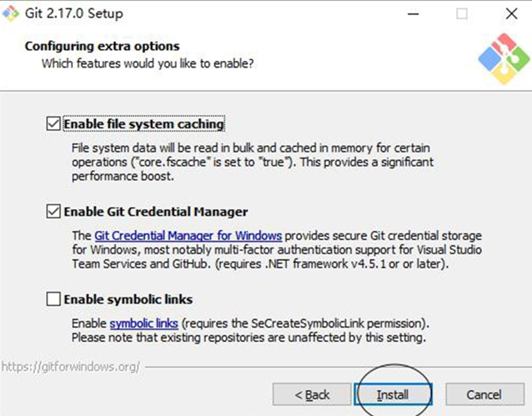Cancel the Git setup
This screenshot has height=416, width=532.
coord(484,394)
